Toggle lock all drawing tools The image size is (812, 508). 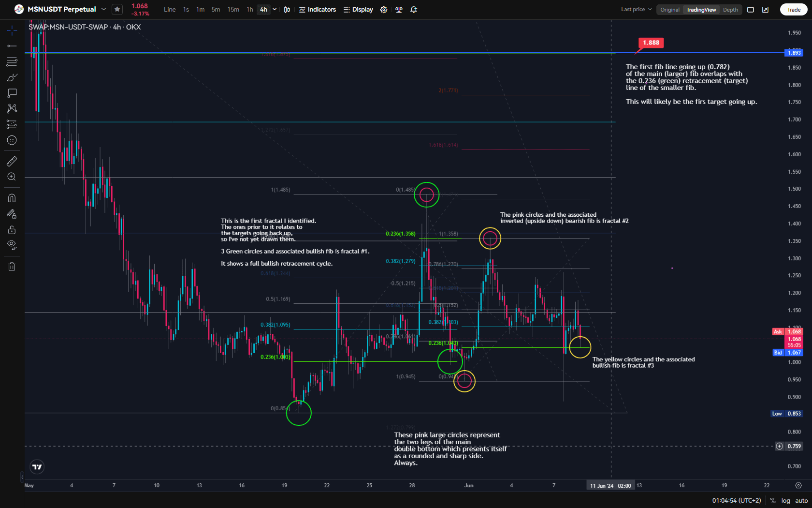(12, 229)
